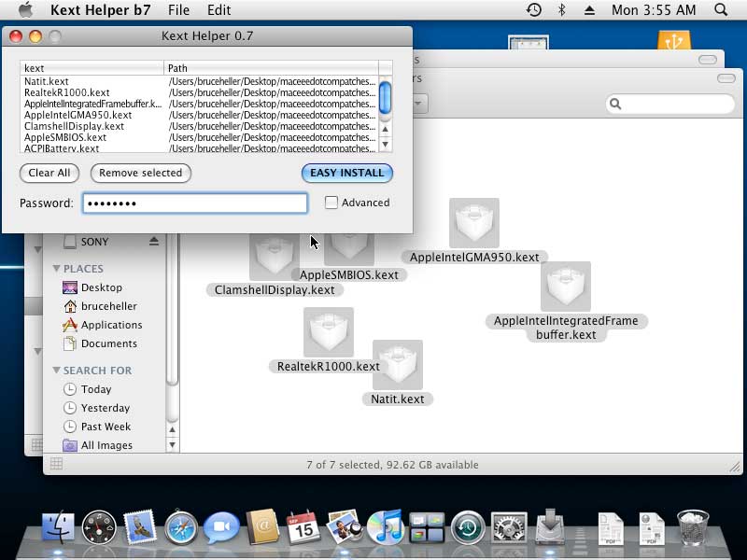Enable the Advanced checkbox
Image resolution: width=747 pixels, height=560 pixels.
[x=331, y=203]
